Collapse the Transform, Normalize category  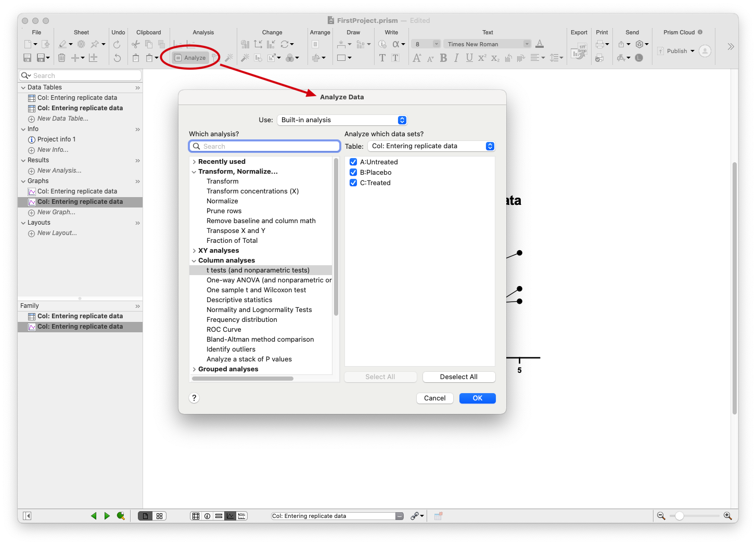click(x=194, y=172)
